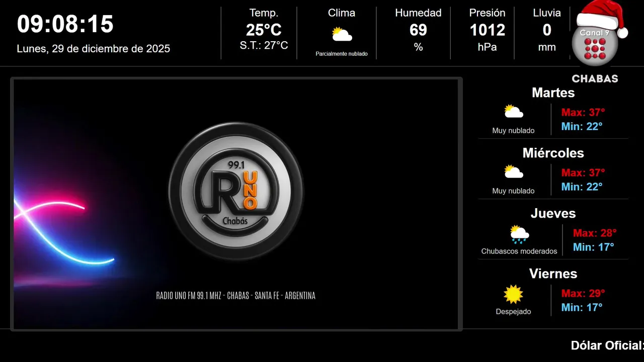
Task: Click the Canal 9 Chabas logo
Action: point(599,43)
